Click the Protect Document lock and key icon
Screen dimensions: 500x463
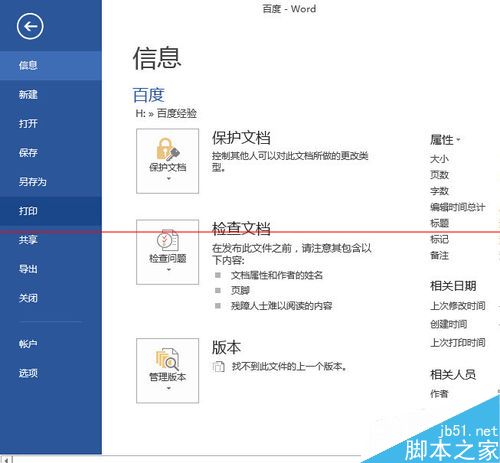pos(168,149)
